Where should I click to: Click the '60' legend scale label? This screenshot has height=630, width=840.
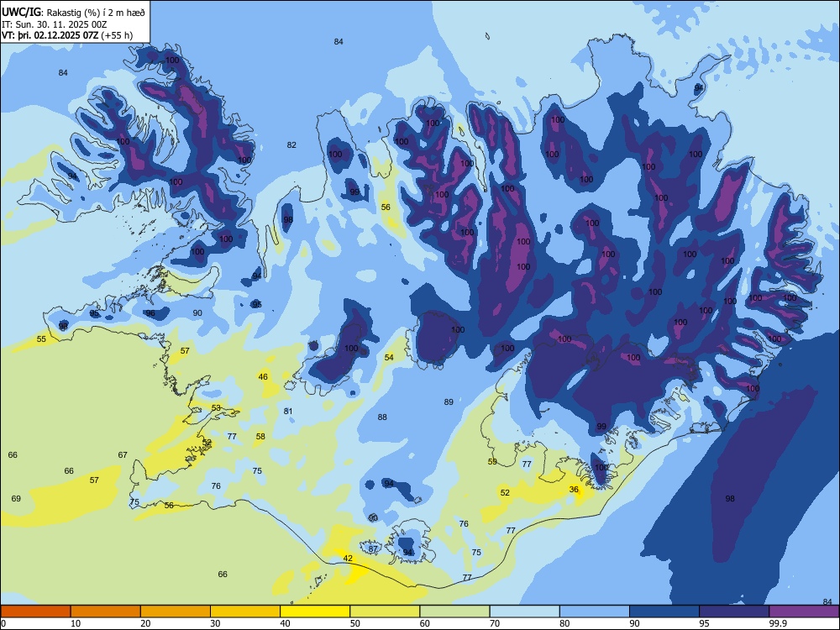(x=425, y=623)
